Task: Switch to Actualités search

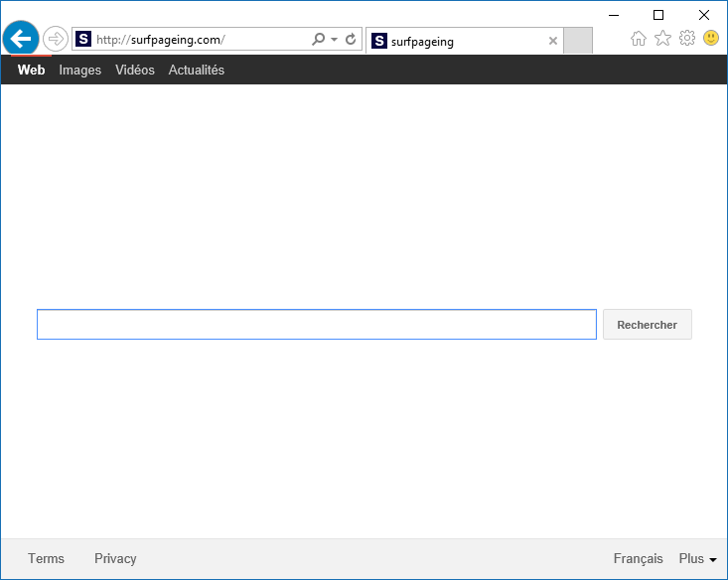Action: (x=196, y=70)
